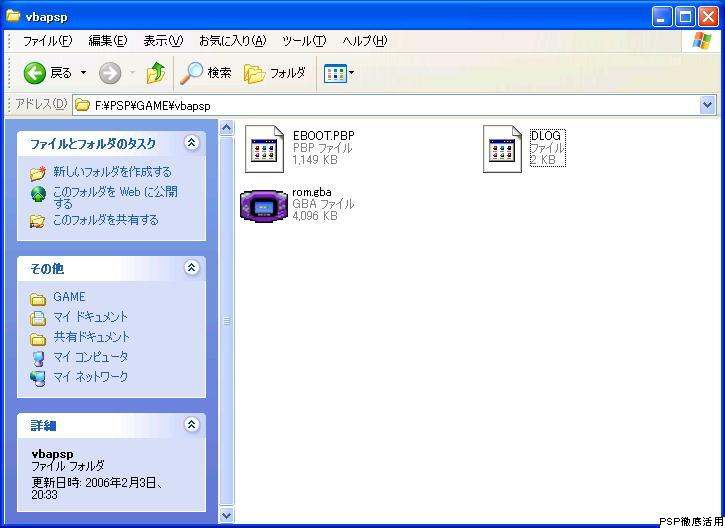Open the views dropdown arrow
This screenshot has height=528, width=725.
coord(351,73)
